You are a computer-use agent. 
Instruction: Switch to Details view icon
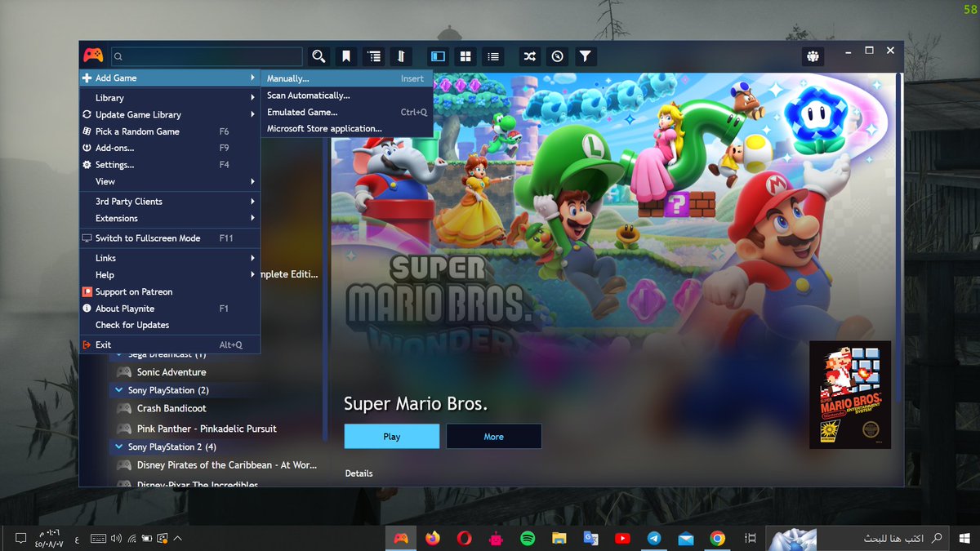[x=439, y=56]
